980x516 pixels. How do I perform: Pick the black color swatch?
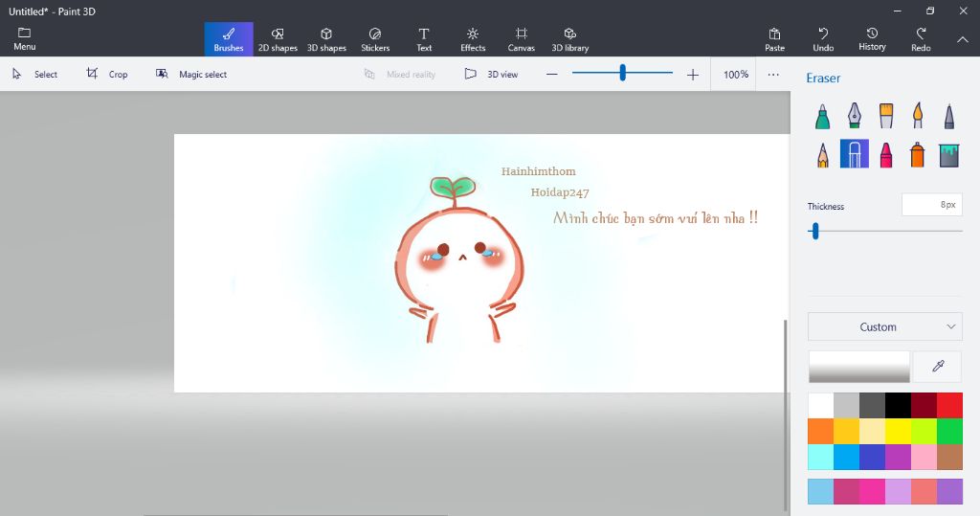[898, 405]
